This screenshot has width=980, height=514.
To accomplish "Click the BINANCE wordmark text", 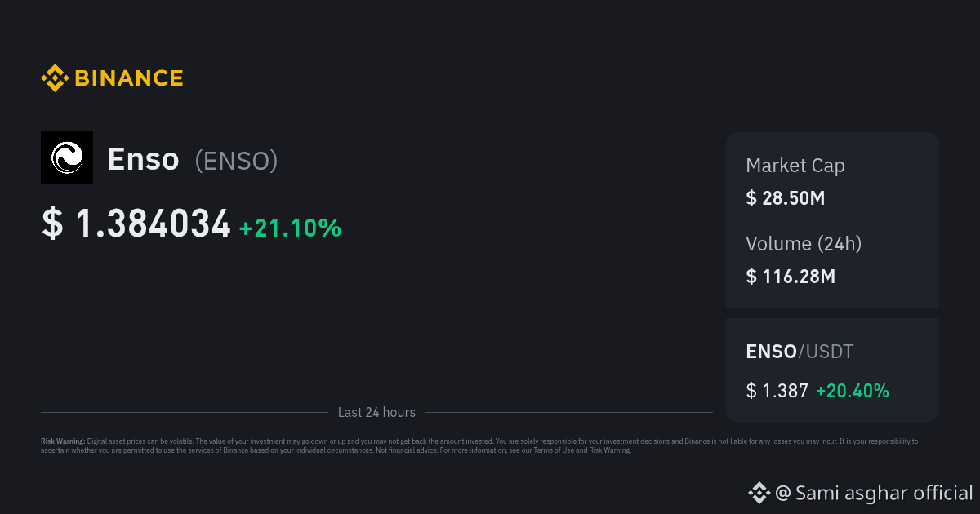I will tap(128, 78).
